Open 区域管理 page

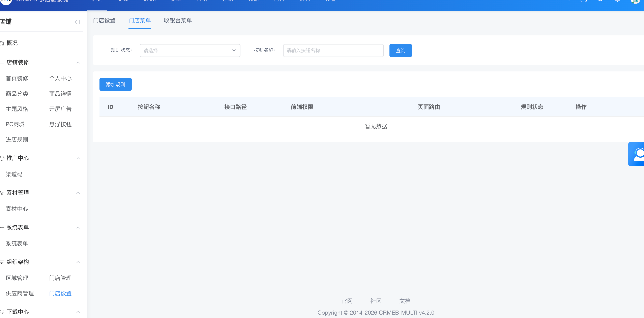click(x=17, y=278)
